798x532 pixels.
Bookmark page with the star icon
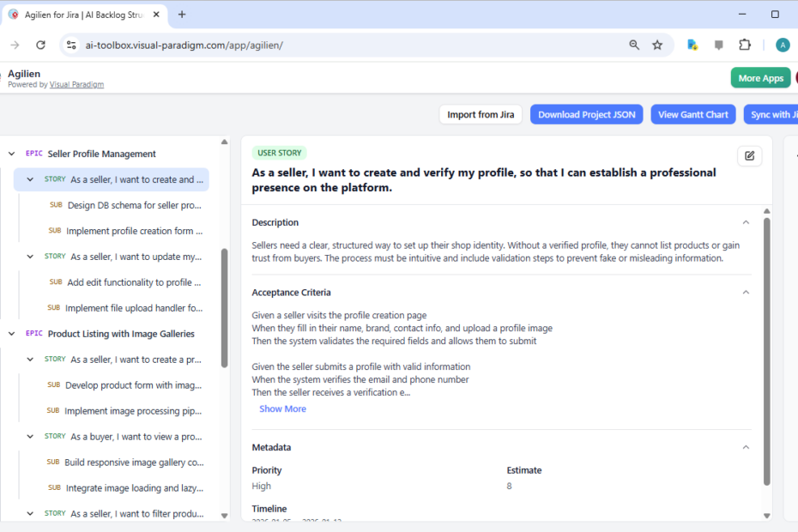point(657,45)
